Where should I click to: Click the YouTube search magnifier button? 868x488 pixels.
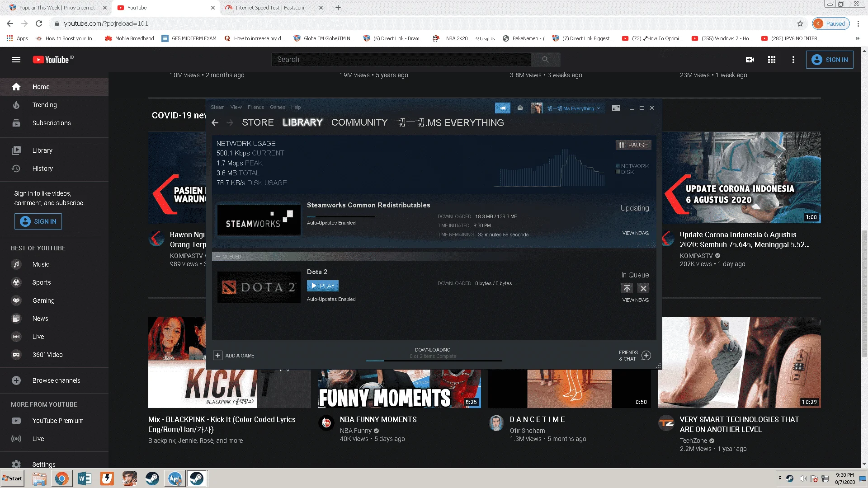(x=545, y=60)
